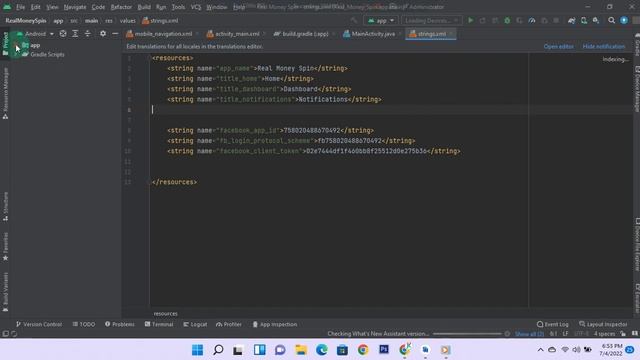Image resolution: width=640 pixels, height=360 pixels.
Task: Open Google Chrome from the taskbar
Action: [x=363, y=350]
